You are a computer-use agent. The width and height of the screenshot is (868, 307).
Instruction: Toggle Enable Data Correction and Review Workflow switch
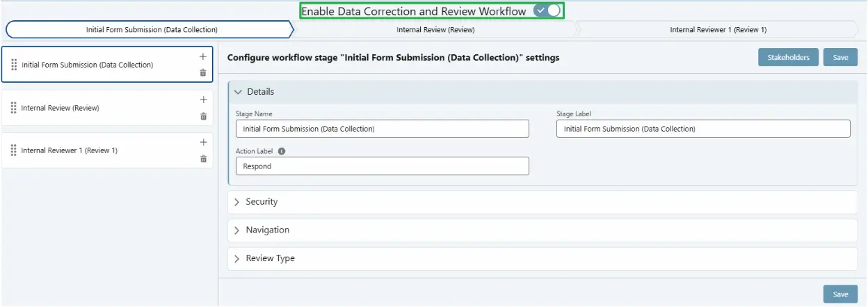point(547,10)
